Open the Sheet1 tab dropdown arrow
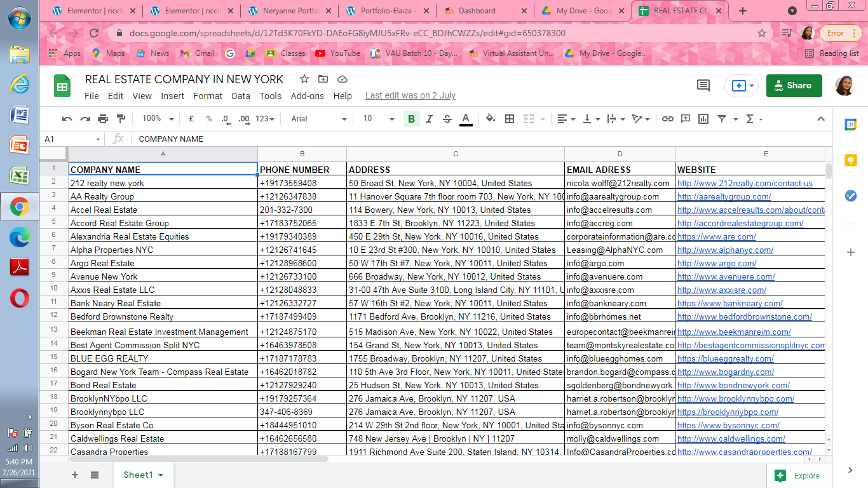 point(161,475)
